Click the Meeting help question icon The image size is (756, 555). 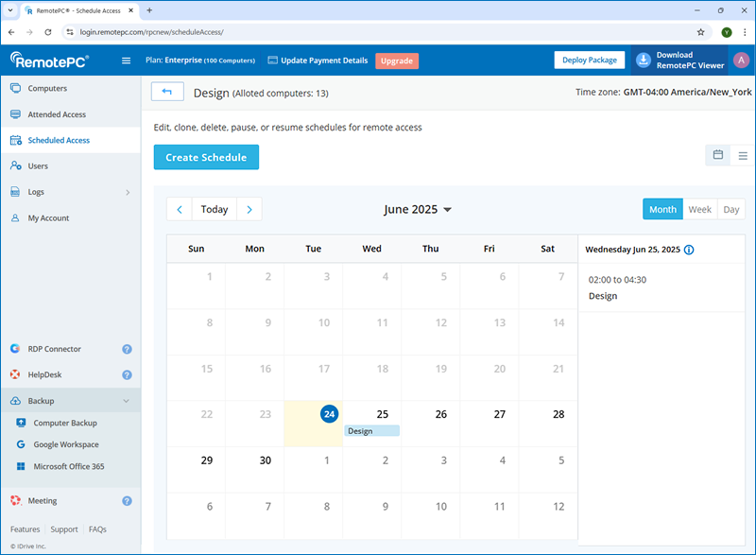click(x=127, y=501)
